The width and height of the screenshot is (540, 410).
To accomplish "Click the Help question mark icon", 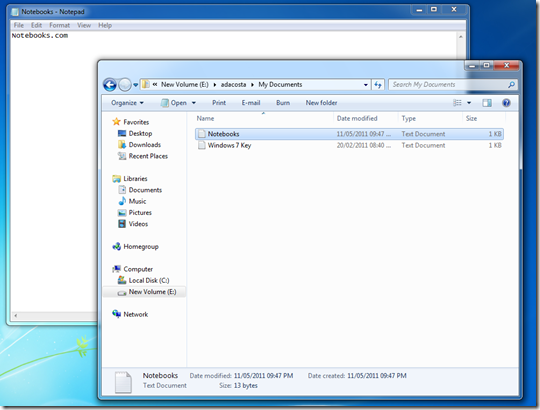I will click(x=506, y=103).
